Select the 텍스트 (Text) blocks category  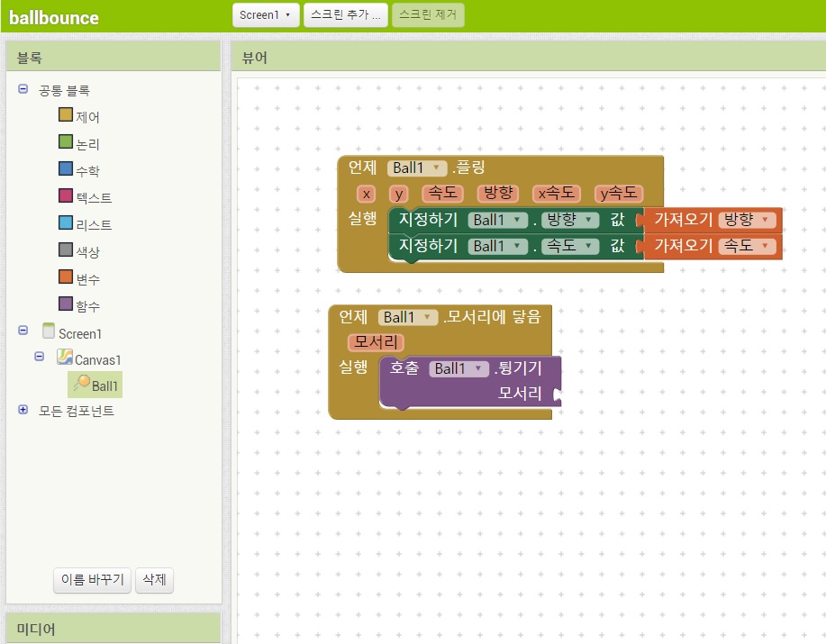coord(86,197)
